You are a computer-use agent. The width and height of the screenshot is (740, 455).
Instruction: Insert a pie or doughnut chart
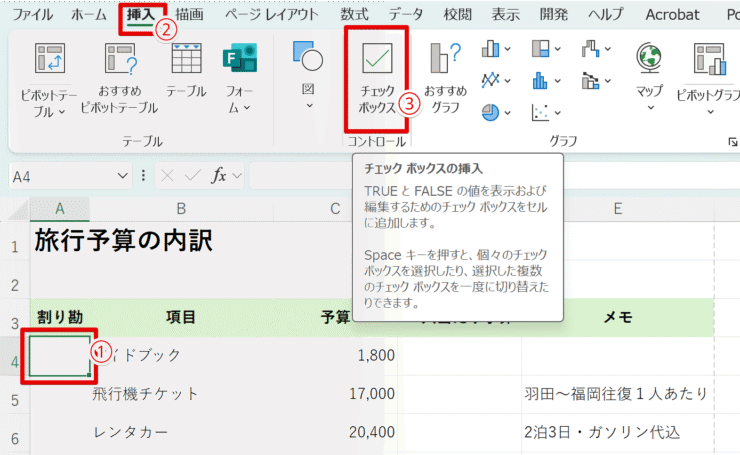490,112
